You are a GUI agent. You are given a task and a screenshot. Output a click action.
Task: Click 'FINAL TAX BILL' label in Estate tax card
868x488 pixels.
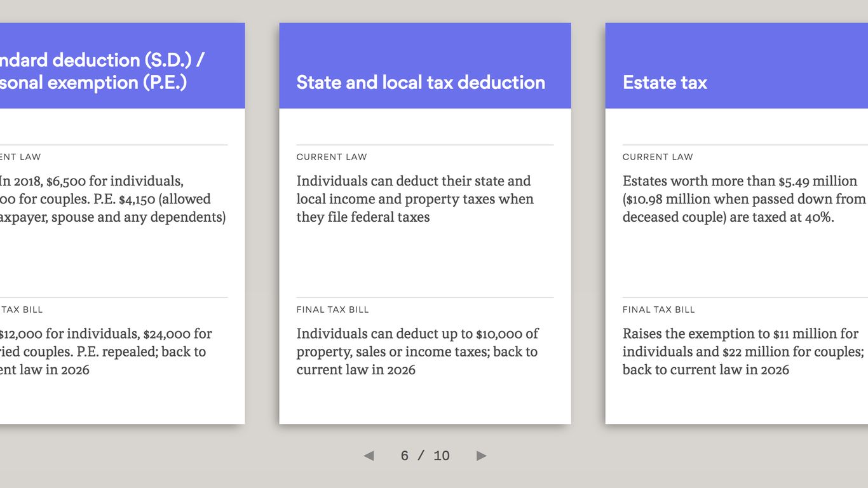coord(658,309)
